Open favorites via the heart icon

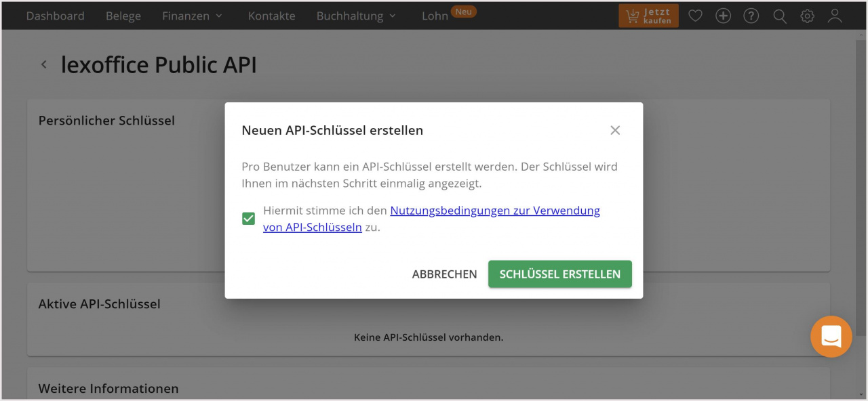(x=695, y=16)
